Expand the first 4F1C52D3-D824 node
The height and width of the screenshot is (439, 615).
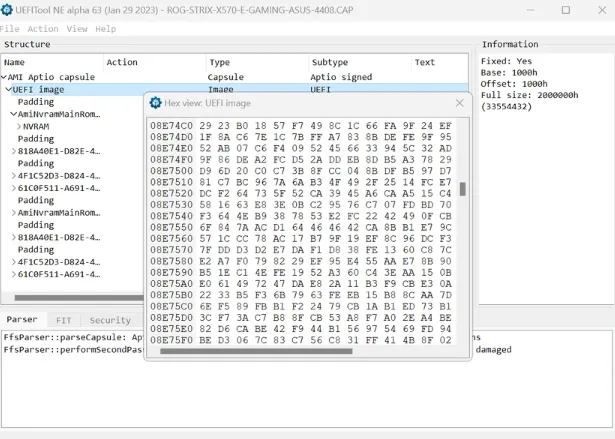[x=14, y=176]
